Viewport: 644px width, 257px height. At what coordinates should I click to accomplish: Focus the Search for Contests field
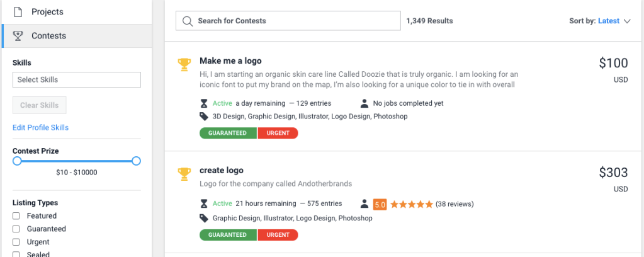(296, 21)
